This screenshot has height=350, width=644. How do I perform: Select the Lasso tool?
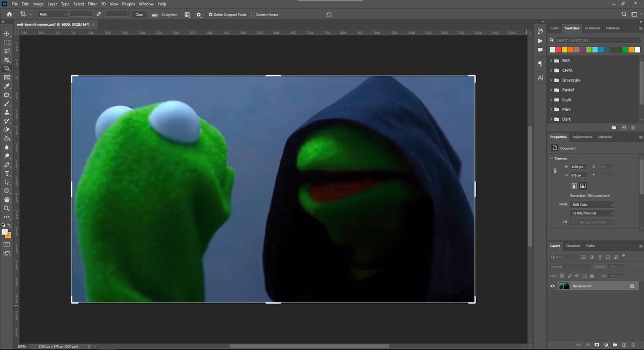7,51
